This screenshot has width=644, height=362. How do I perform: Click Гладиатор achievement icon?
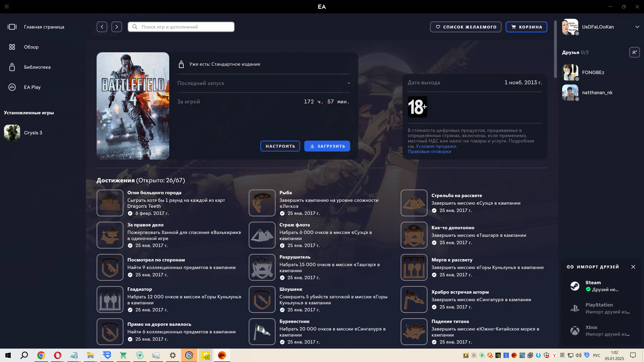tap(110, 299)
